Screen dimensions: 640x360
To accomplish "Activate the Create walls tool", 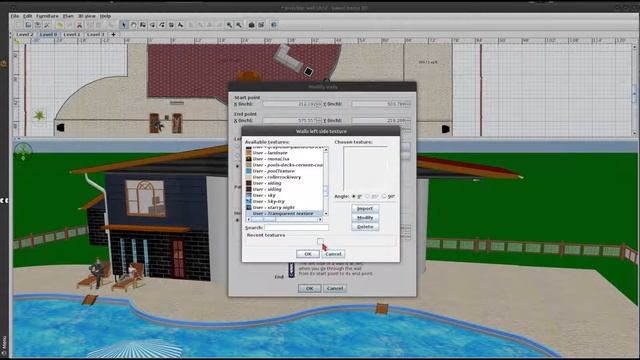I will pyautogui.click(x=143, y=25).
